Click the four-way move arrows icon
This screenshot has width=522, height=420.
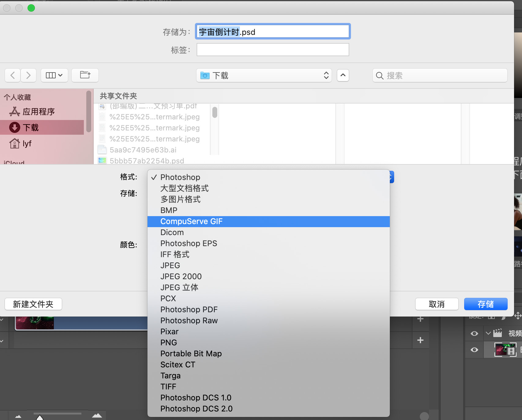tap(518, 316)
